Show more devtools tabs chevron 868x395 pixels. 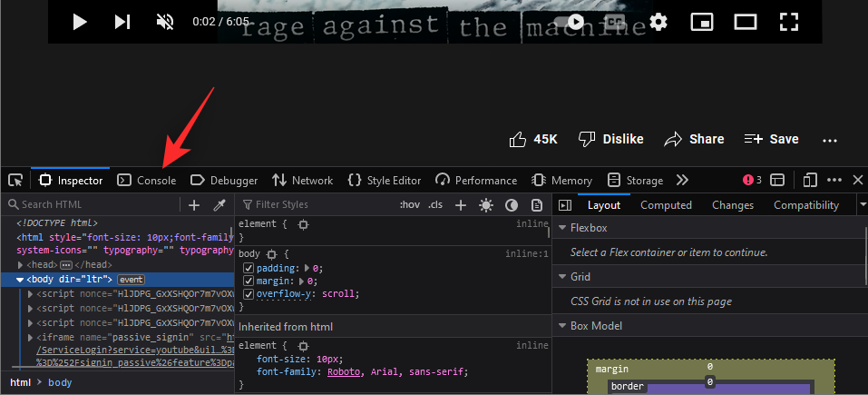tap(682, 180)
